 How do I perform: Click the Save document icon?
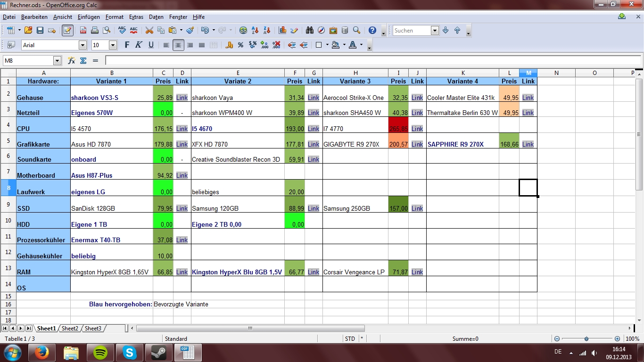coord(40,30)
